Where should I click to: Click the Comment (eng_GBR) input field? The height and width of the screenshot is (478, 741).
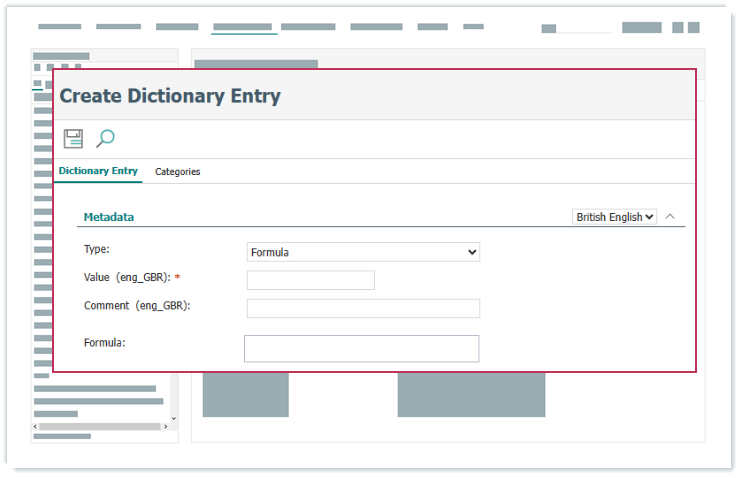363,308
